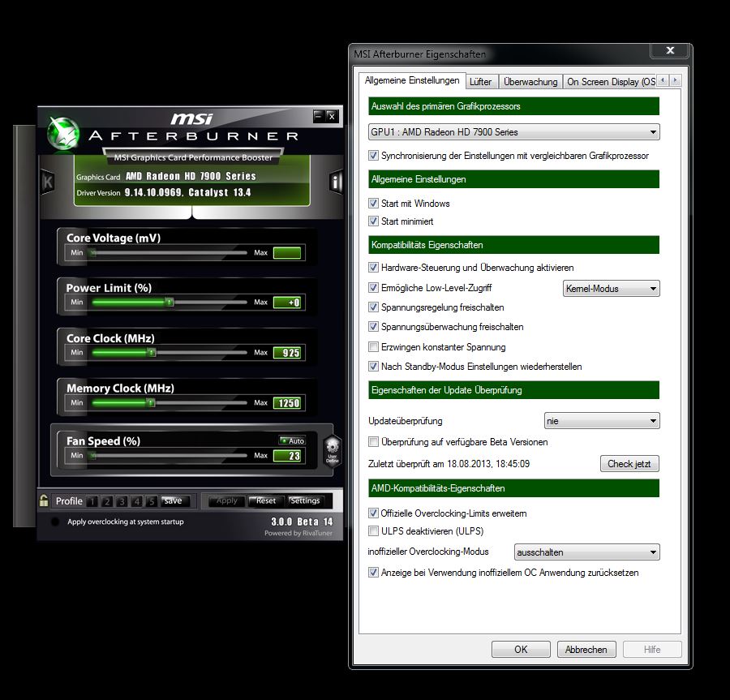Click the Power Limit +0 value field
The width and height of the screenshot is (730, 700).
tap(287, 303)
